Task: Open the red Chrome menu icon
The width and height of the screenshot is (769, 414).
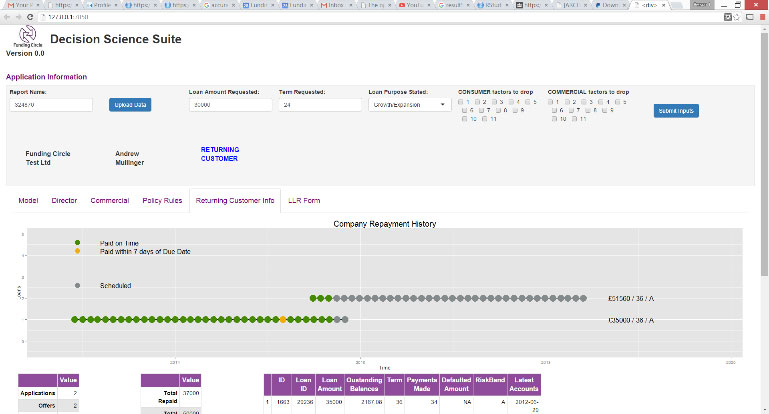Action: point(762,17)
